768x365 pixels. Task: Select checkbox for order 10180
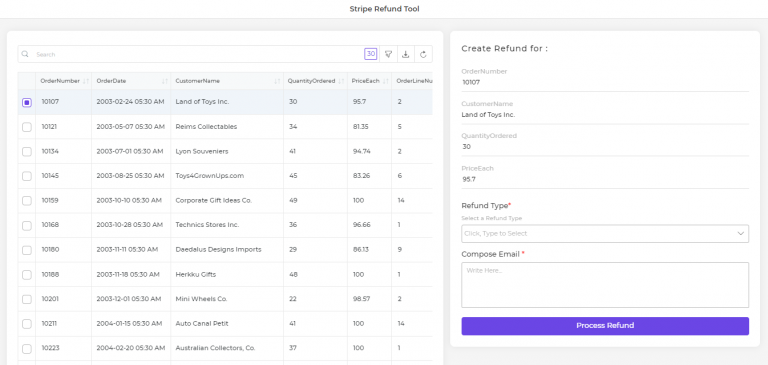tap(27, 250)
